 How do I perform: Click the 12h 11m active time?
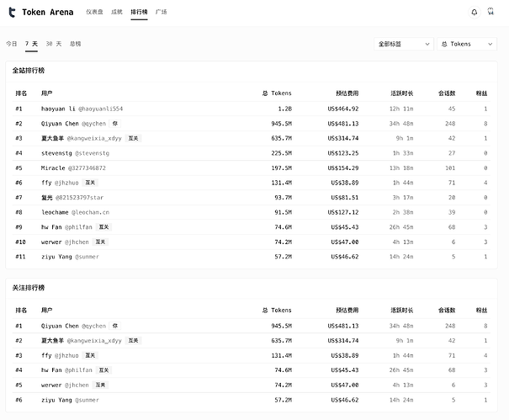(x=401, y=109)
